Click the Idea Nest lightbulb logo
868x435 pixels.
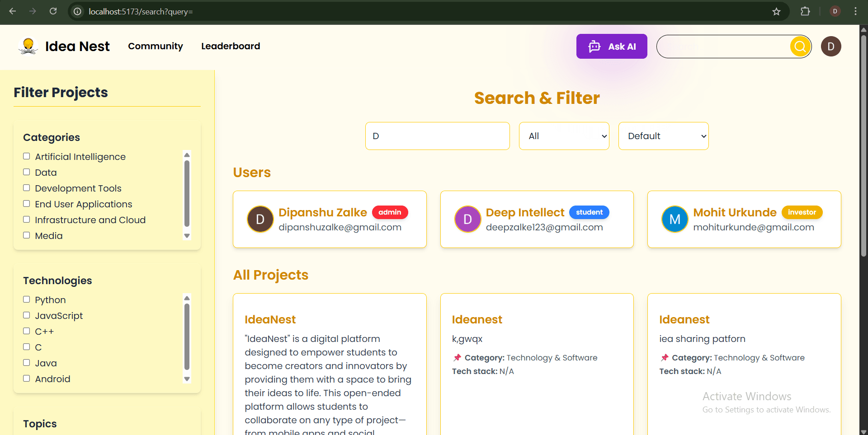point(28,46)
